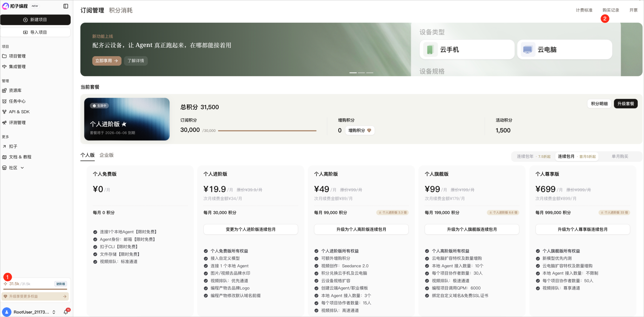Select 连续包月 billing option
The image size is (644, 317).
(577, 157)
